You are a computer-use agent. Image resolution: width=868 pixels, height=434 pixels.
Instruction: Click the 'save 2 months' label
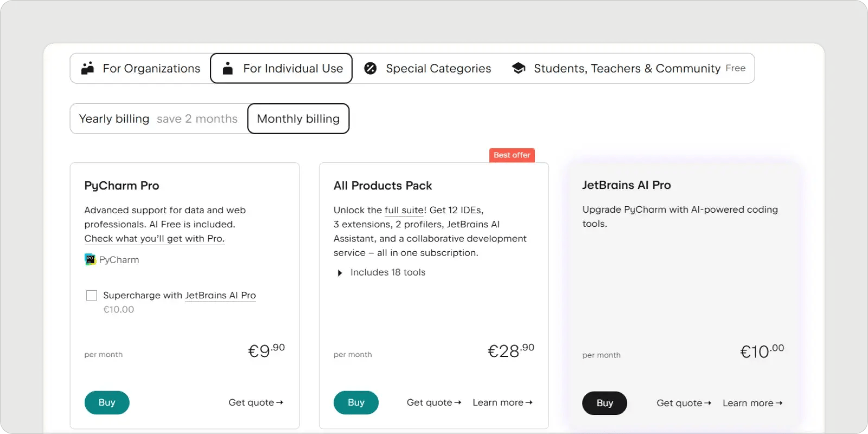click(x=197, y=119)
